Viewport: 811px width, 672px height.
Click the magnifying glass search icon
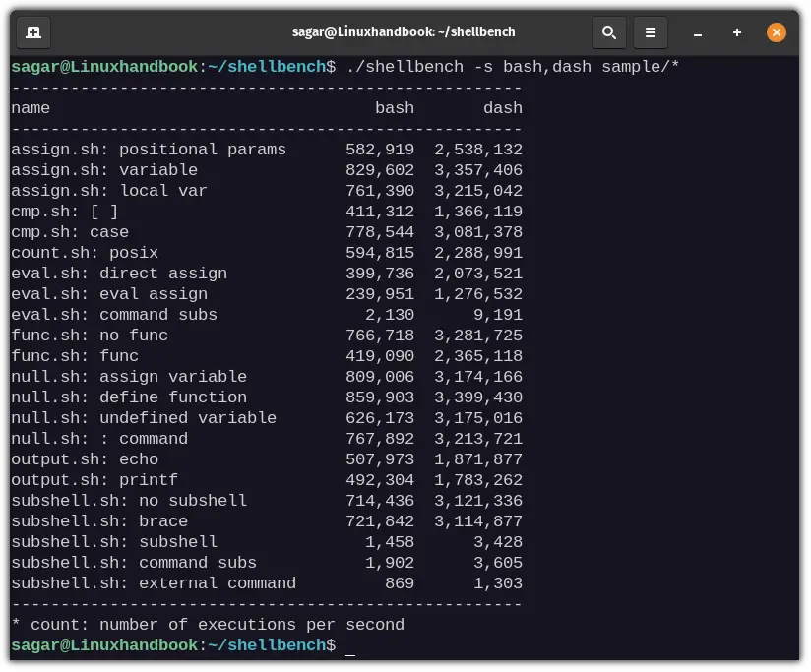[x=608, y=31]
